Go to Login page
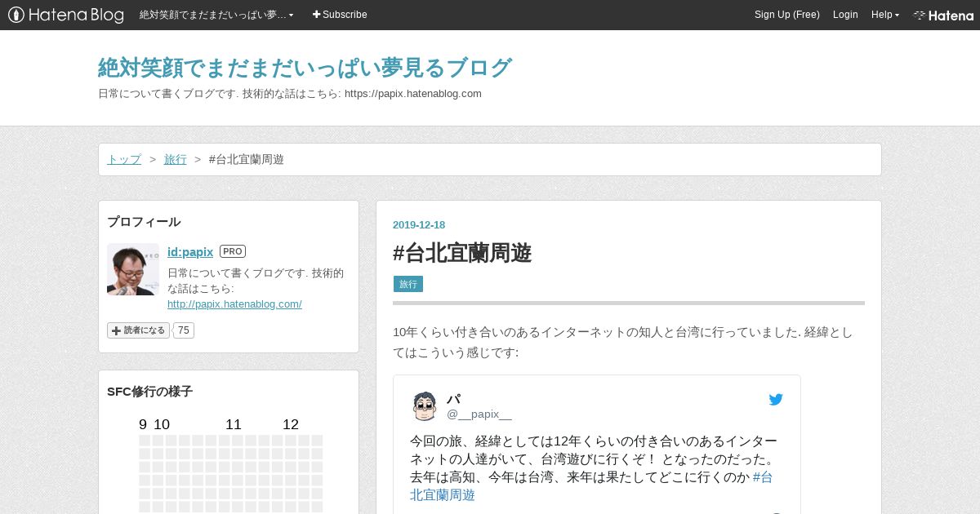Image resolution: width=980 pixels, height=514 pixels. pos(845,15)
